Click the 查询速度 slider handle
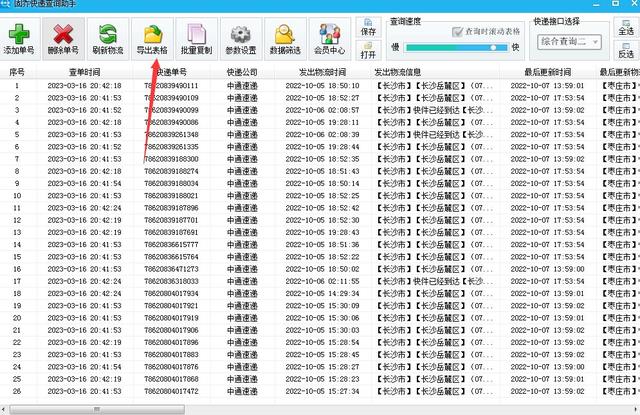Image resolution: width=640 pixels, height=415 pixels. click(493, 47)
